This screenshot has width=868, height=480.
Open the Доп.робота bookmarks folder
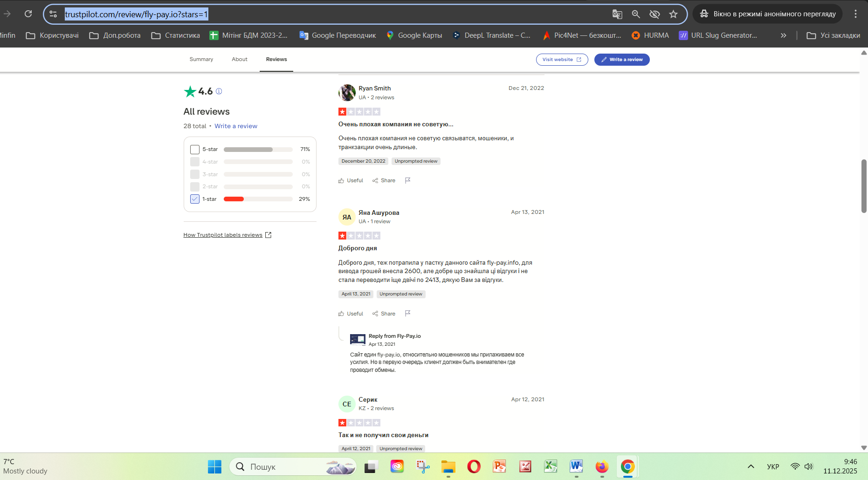tap(115, 35)
